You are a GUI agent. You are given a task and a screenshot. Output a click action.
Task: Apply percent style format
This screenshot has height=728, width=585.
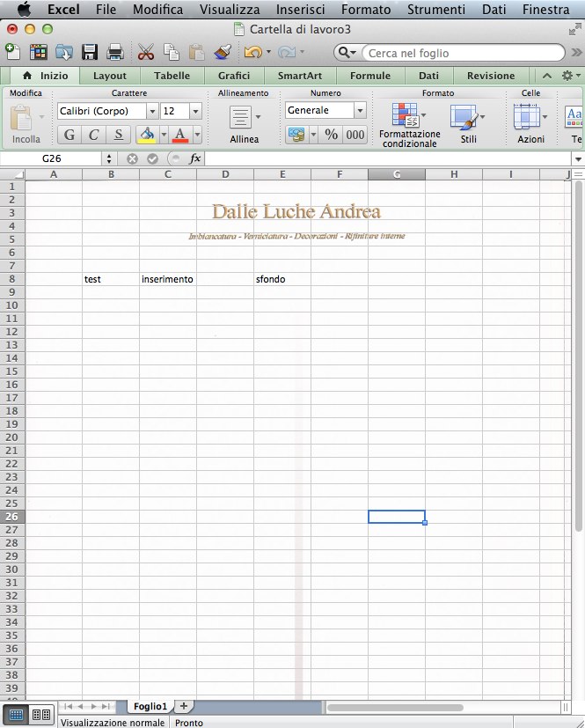[332, 135]
